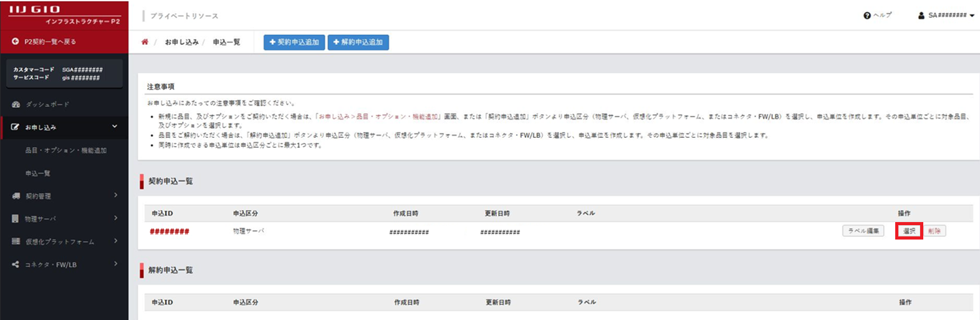Screen dimensions: 980x320
Task: Click the help question mark icon
Action: pos(867,16)
